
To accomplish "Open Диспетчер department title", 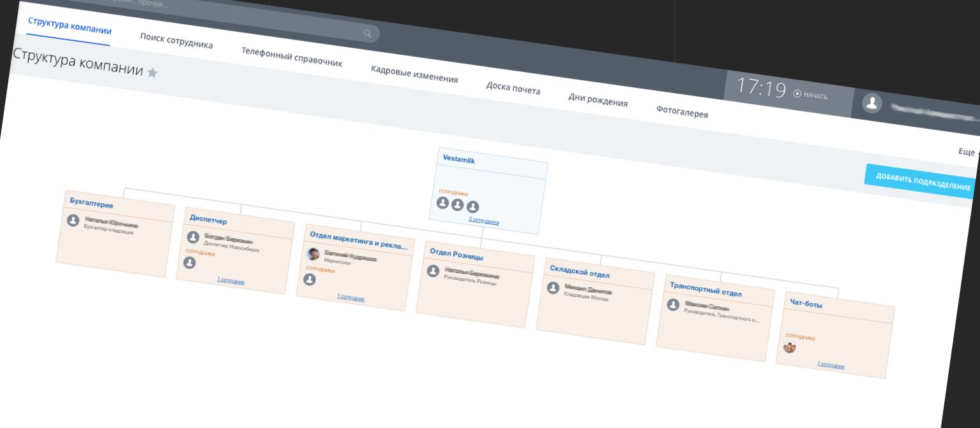I will 208,219.
